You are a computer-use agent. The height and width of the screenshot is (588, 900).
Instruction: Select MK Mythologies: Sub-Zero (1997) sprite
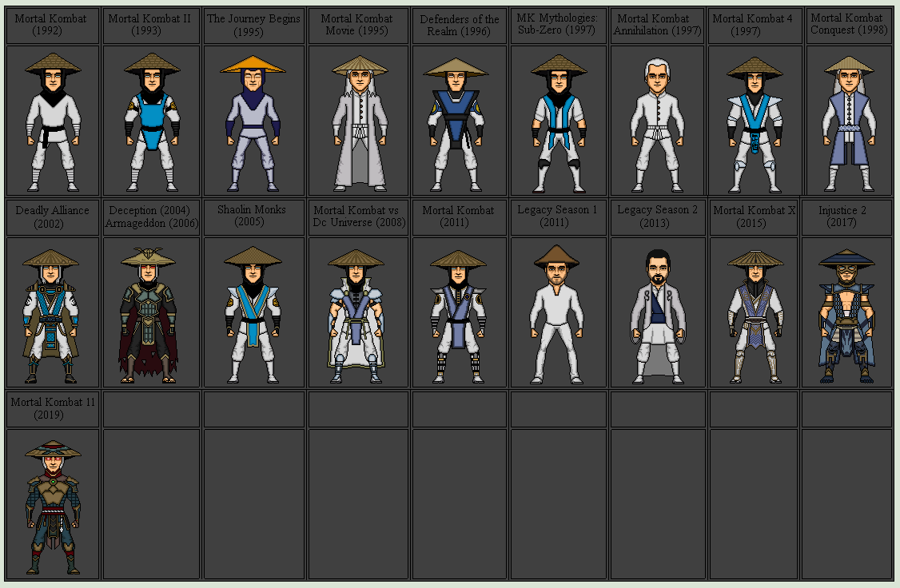(x=559, y=123)
